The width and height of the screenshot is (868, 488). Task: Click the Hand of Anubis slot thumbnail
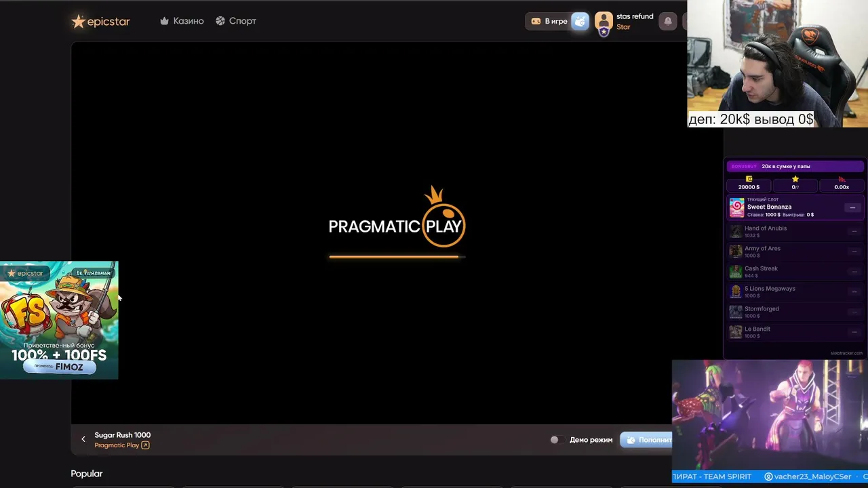(736, 232)
